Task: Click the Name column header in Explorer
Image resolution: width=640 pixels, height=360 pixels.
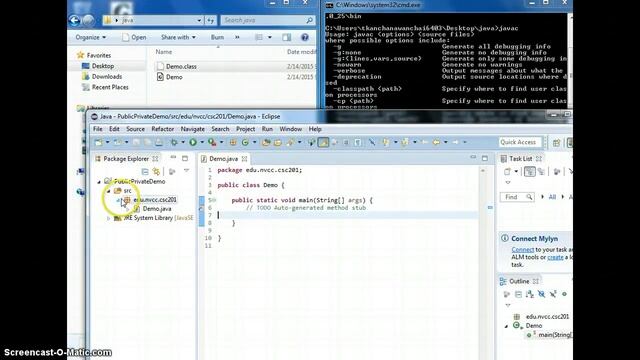Action: (x=164, y=52)
